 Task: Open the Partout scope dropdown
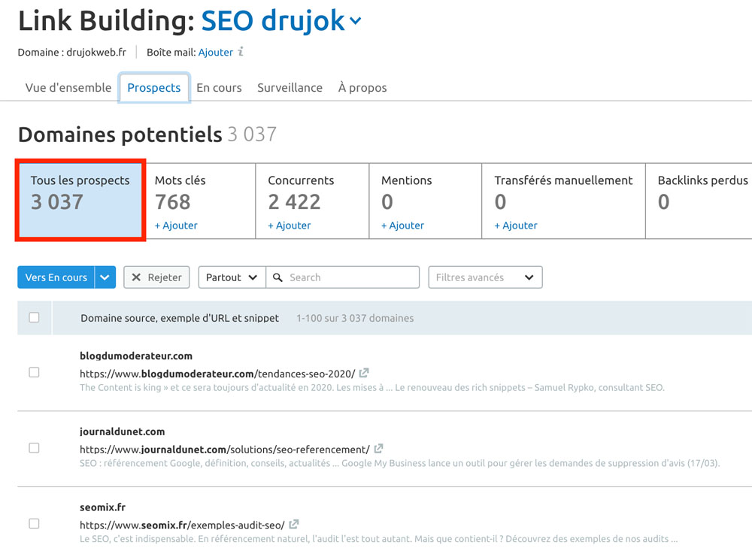[x=232, y=277]
